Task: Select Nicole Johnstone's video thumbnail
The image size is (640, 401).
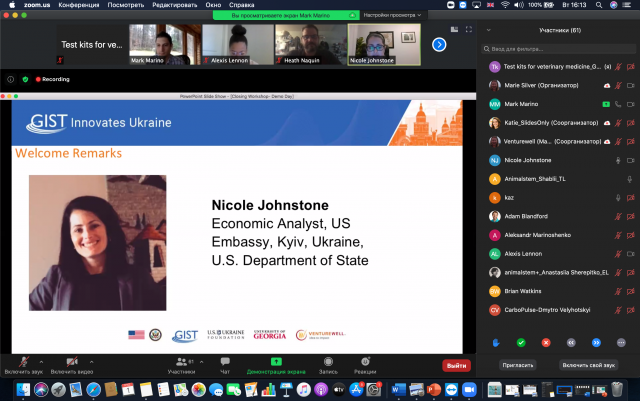Action: point(384,44)
